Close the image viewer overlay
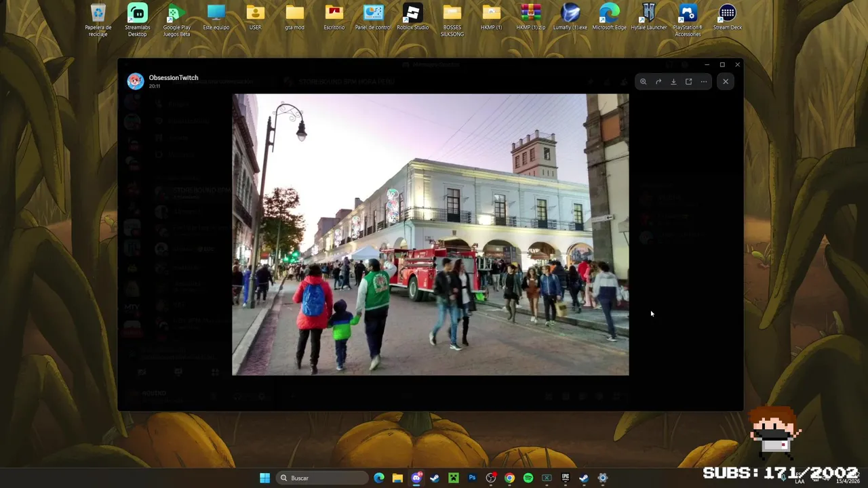Screen dimensions: 868x488 (726, 82)
